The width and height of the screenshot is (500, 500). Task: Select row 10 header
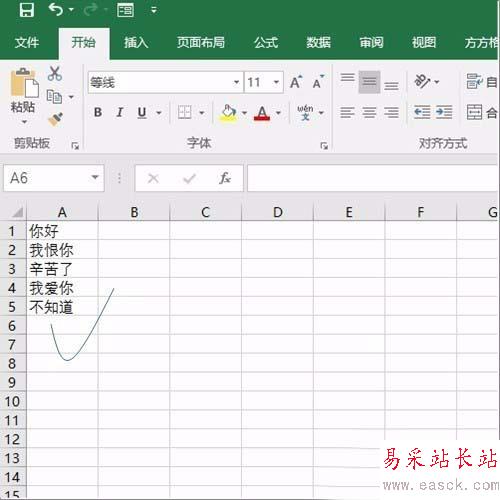pyautogui.click(x=13, y=401)
